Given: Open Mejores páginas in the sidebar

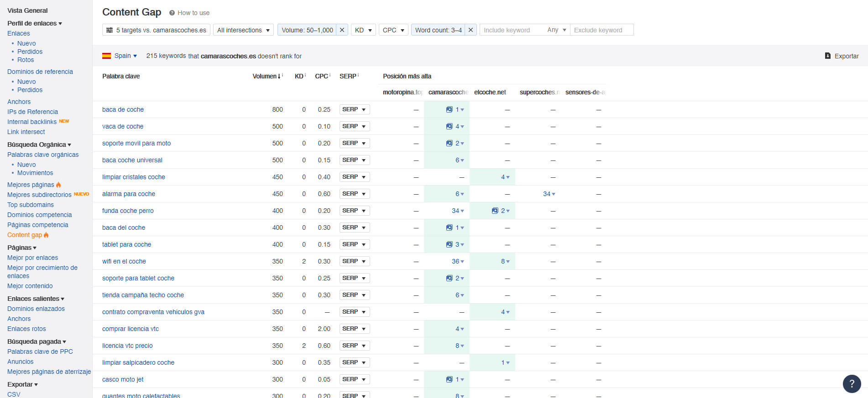Looking at the screenshot, I should pyautogui.click(x=31, y=185).
